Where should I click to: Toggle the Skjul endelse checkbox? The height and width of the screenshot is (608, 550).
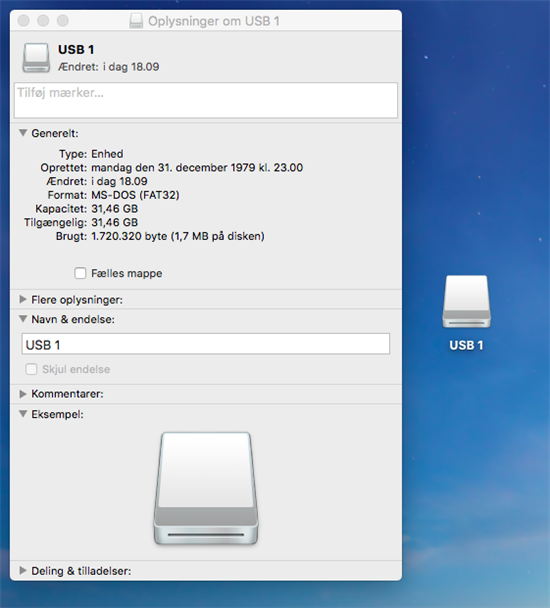[31, 369]
